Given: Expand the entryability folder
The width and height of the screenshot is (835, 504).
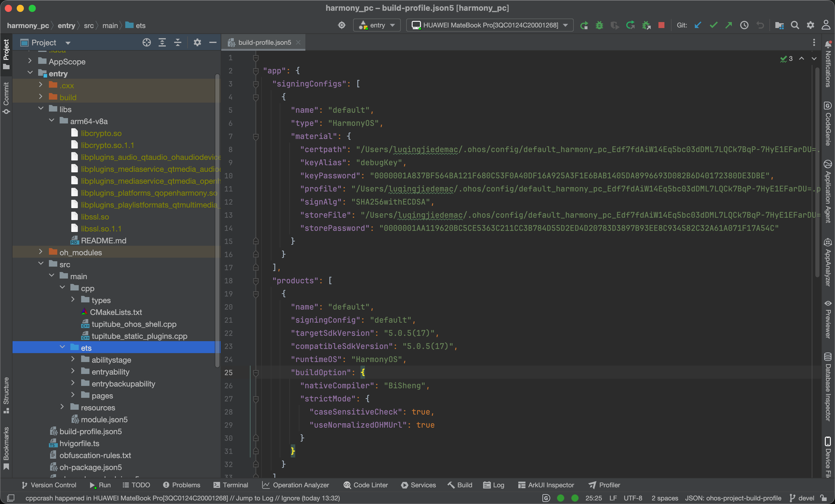Looking at the screenshot, I should pos(73,372).
